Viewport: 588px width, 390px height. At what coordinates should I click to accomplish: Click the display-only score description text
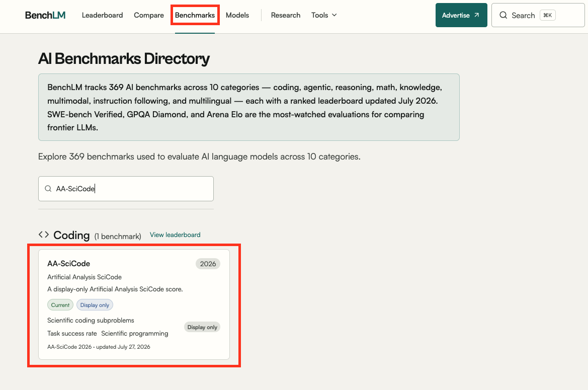coord(115,289)
